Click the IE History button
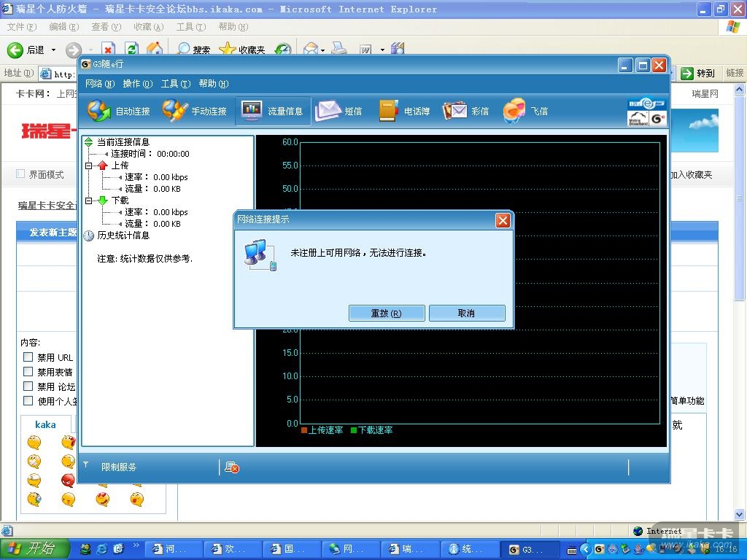Screen dimensions: 747x560 click(283, 49)
